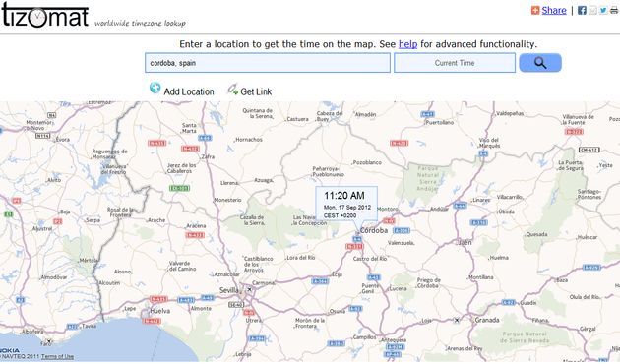Viewport: 620px width, 364px height.
Task: Click the Llerena label on the map
Action: (229, 183)
